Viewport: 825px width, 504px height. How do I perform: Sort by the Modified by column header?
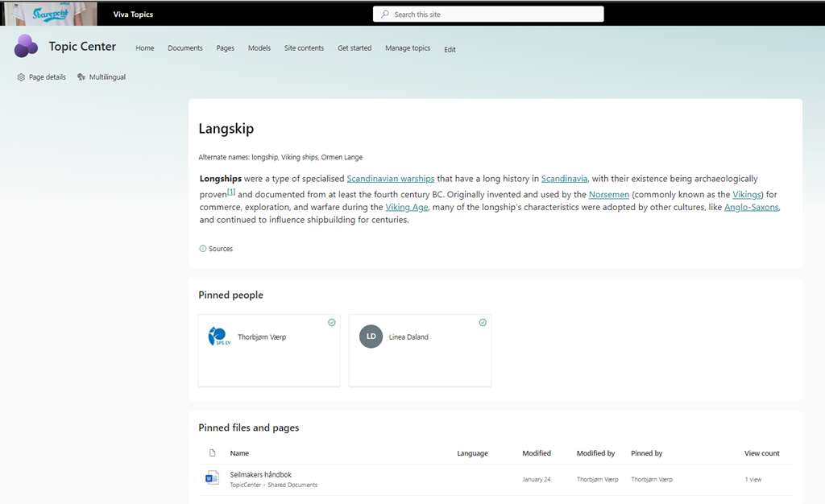tap(595, 453)
